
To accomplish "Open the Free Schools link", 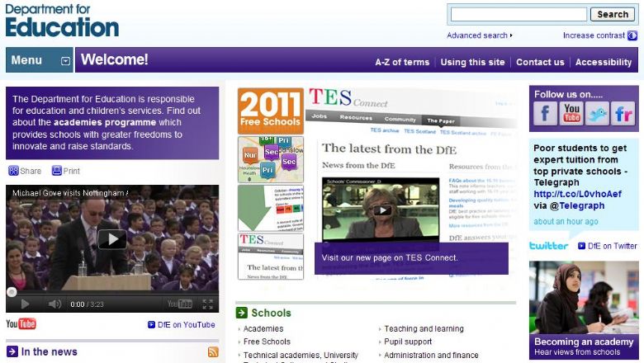I will coord(267,342).
